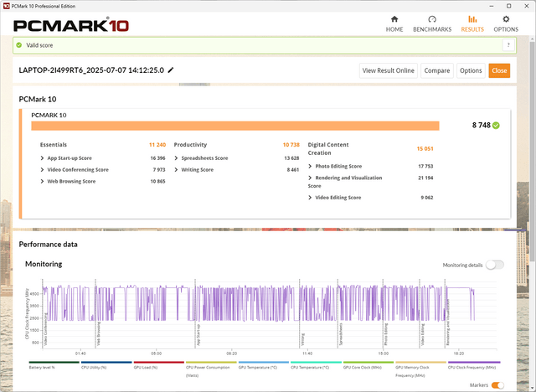
Task: Expand Web Browsing Score
Action: [x=42, y=181]
